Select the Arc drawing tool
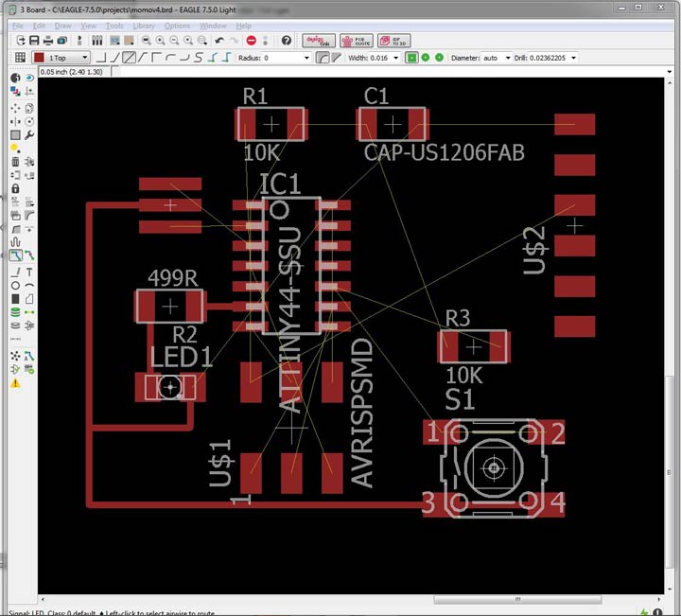Screen dimensions: 681x616 (29, 286)
